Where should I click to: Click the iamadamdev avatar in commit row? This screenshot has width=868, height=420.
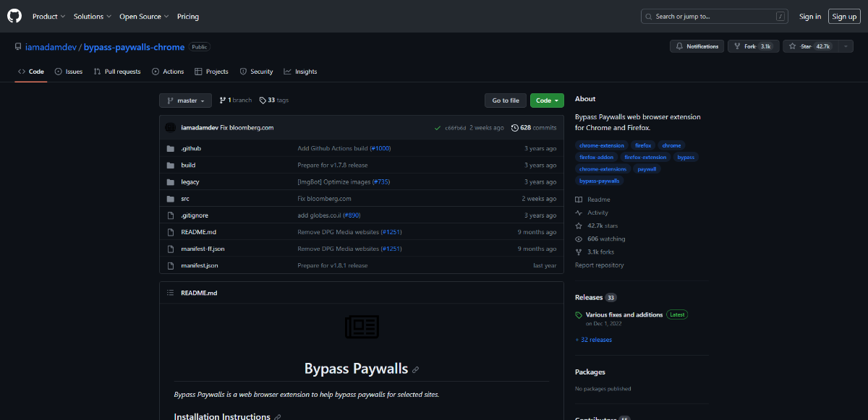point(171,128)
